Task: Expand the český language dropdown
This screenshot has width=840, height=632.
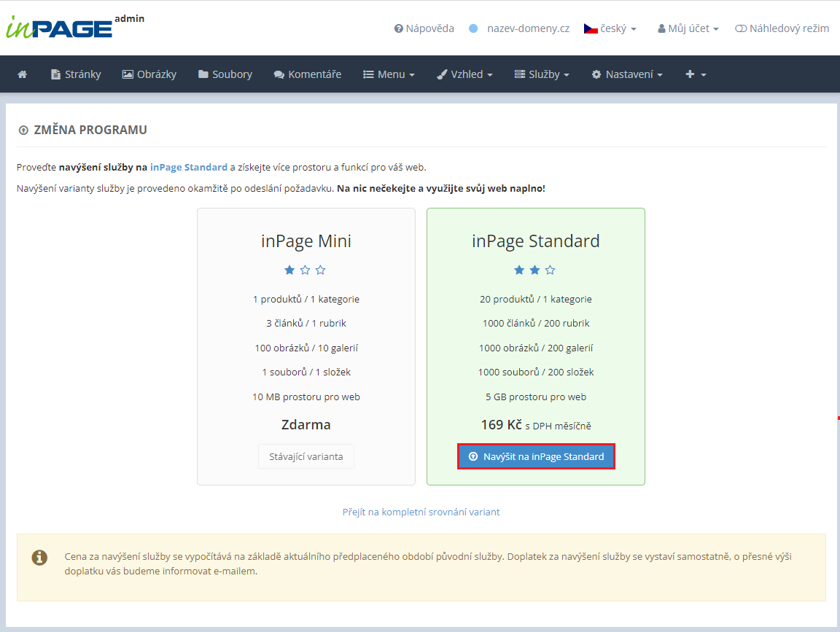Action: click(618, 28)
